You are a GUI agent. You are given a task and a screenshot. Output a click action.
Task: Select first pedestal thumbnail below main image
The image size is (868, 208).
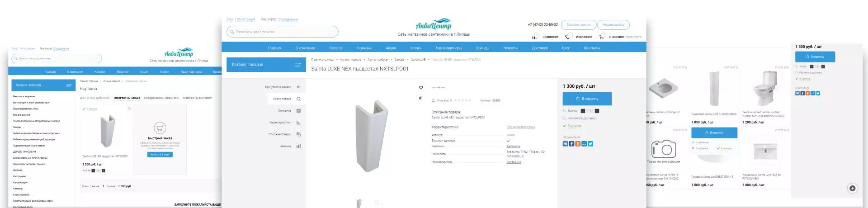359,203
